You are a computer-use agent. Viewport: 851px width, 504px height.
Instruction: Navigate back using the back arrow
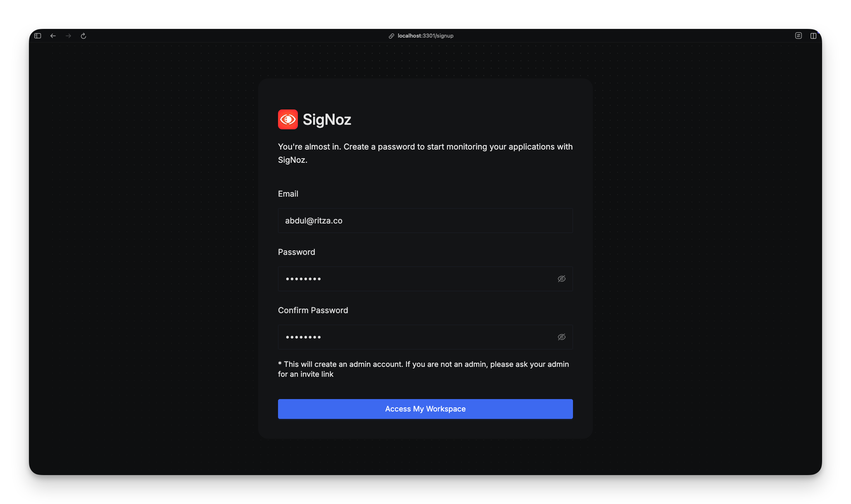[x=53, y=36]
